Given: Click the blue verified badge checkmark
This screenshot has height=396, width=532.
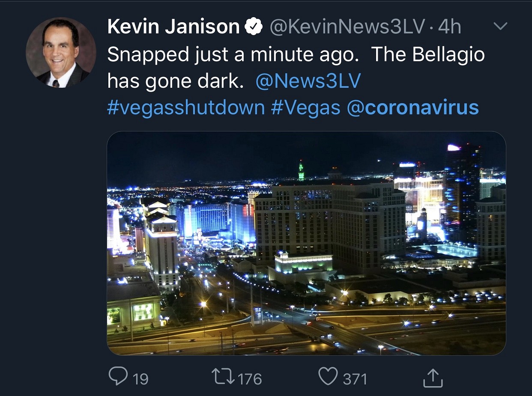Looking at the screenshot, I should (254, 27).
